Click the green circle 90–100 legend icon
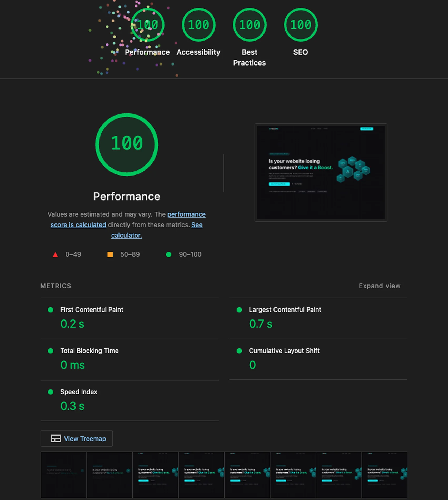This screenshot has width=448, height=500. (169, 254)
